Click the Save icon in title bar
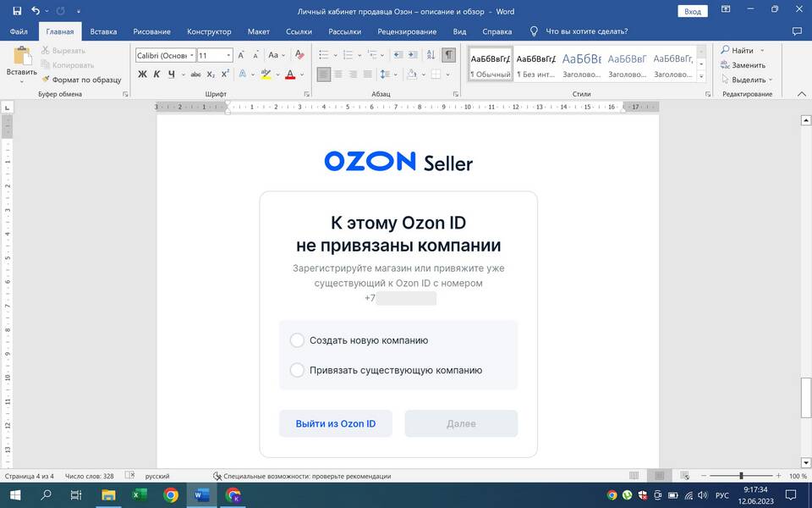Screen dimensions: 812x508 pyautogui.click(x=17, y=11)
